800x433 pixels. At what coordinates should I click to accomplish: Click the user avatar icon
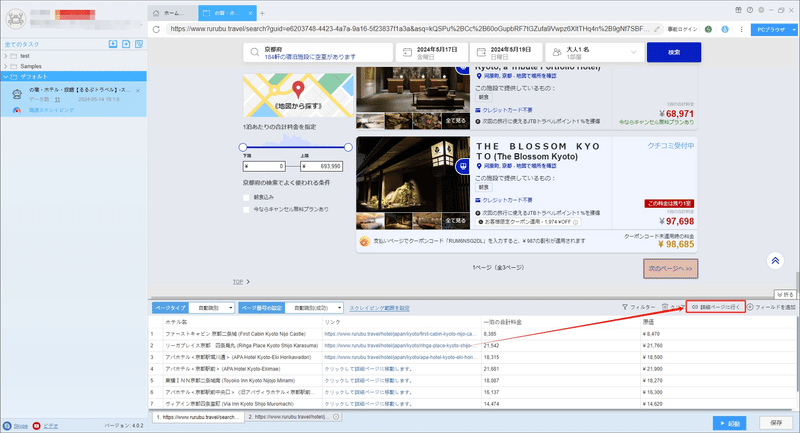[16, 19]
